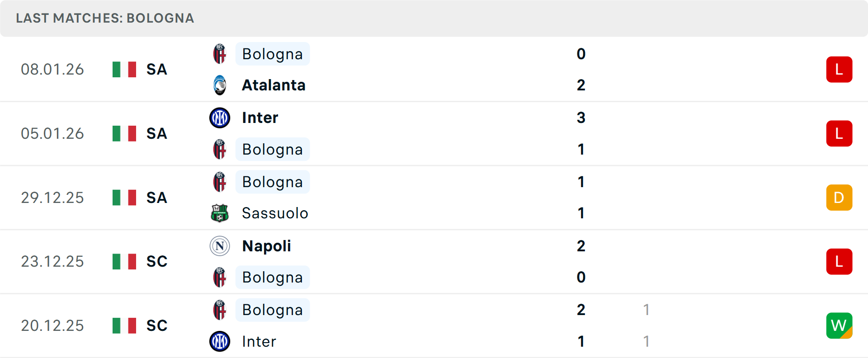
Task: Click Bologna crest in 08.01.26 match
Action: (x=220, y=54)
